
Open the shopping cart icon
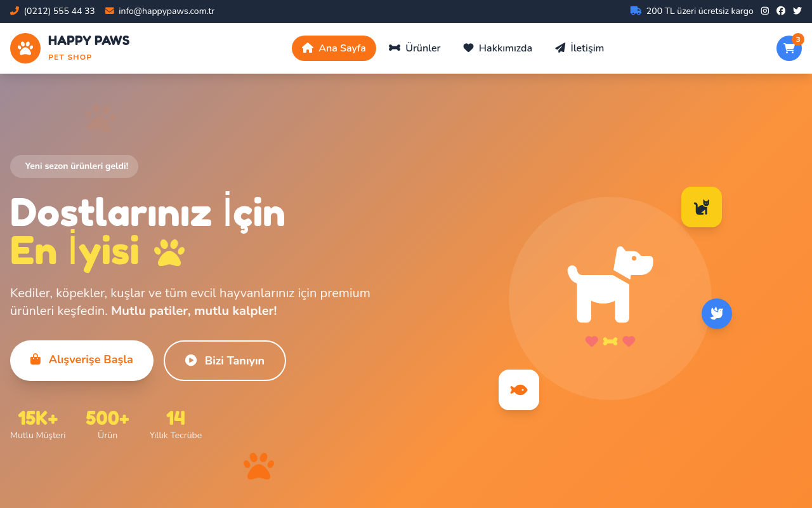pyautogui.click(x=789, y=48)
